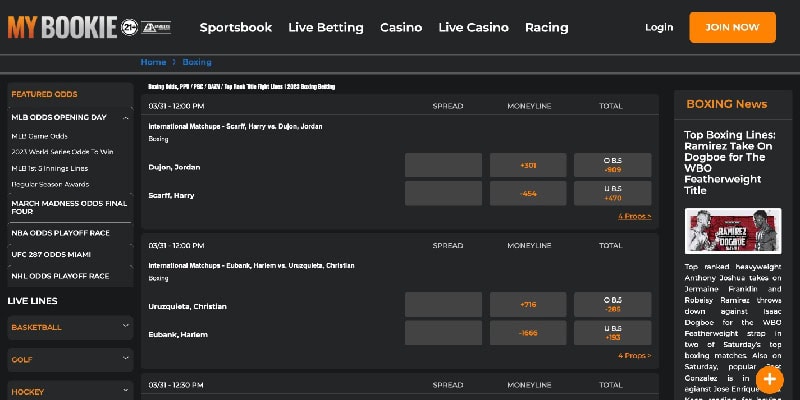
Task: Click the MyBookie logo
Action: point(62,28)
